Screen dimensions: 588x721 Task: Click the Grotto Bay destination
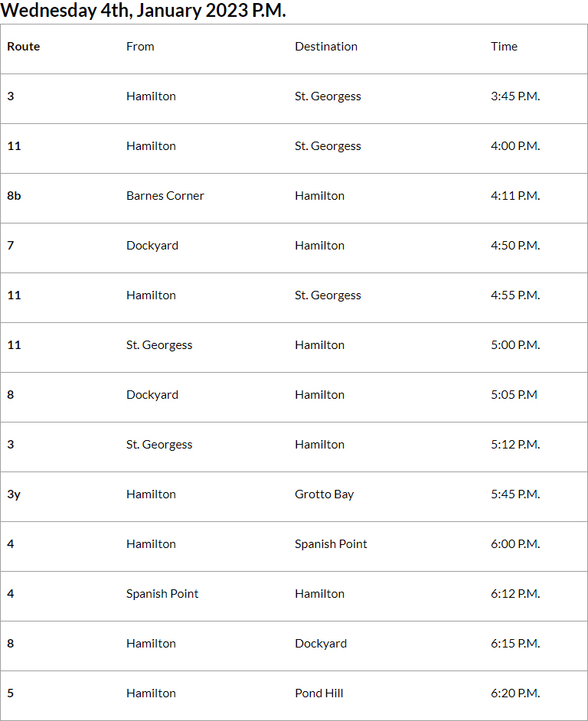pos(325,494)
